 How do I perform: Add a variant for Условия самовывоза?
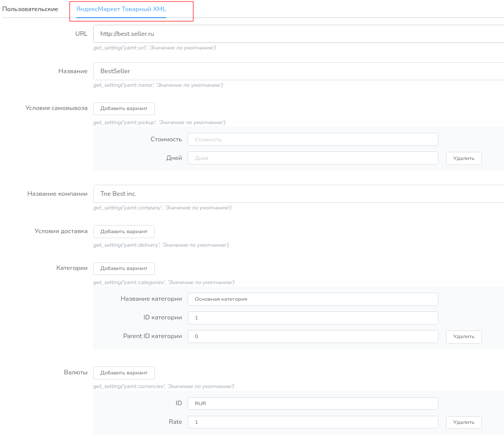coord(124,108)
